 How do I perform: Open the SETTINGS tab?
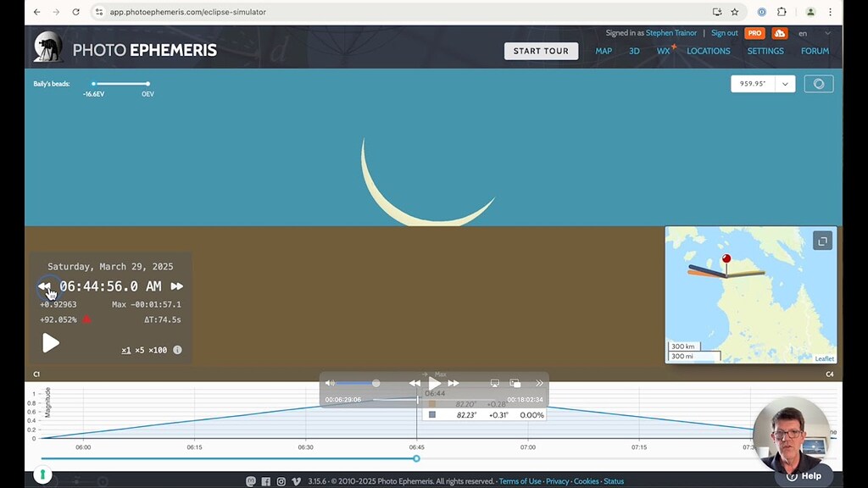[765, 51]
